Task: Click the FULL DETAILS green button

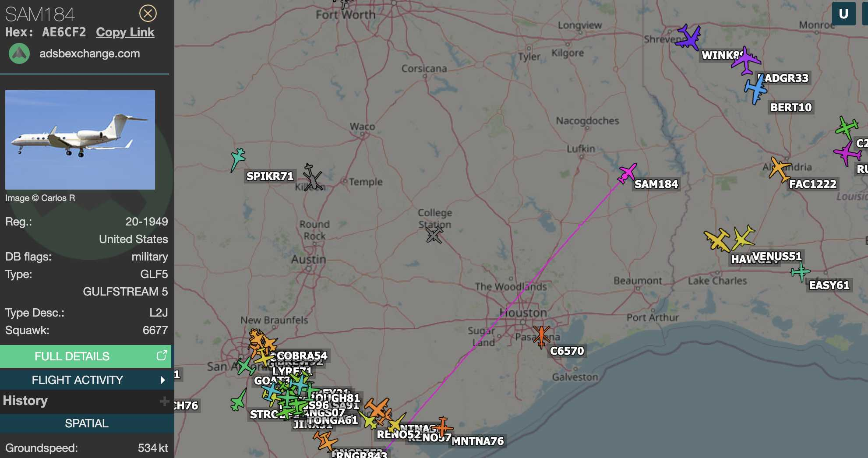Action: (x=85, y=356)
